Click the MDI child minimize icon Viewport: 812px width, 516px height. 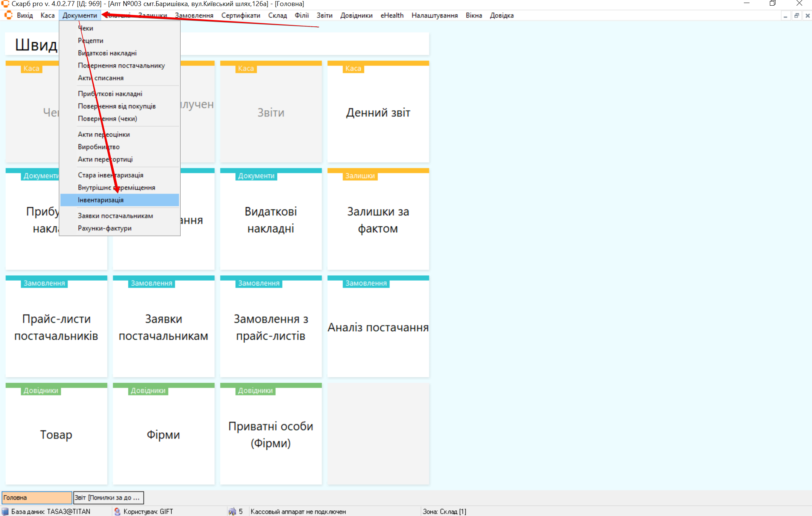tap(785, 15)
